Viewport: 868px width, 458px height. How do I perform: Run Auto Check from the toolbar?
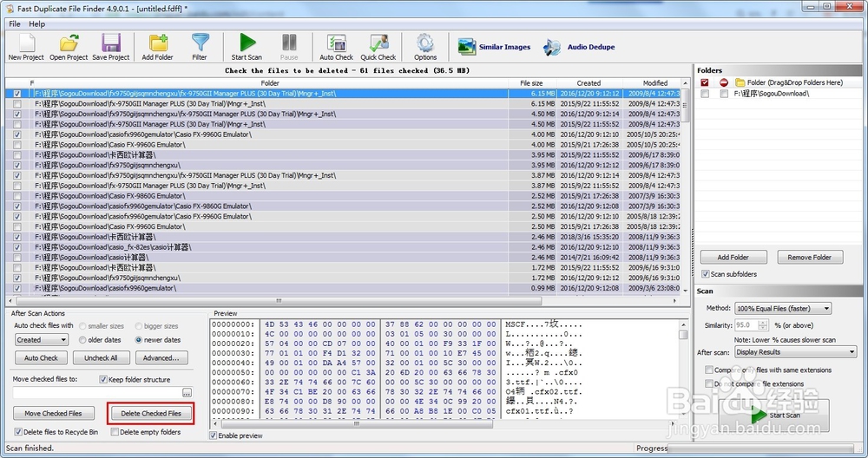coord(336,47)
